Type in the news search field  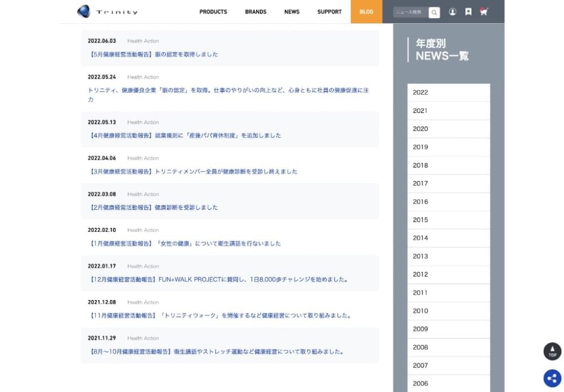(x=410, y=12)
